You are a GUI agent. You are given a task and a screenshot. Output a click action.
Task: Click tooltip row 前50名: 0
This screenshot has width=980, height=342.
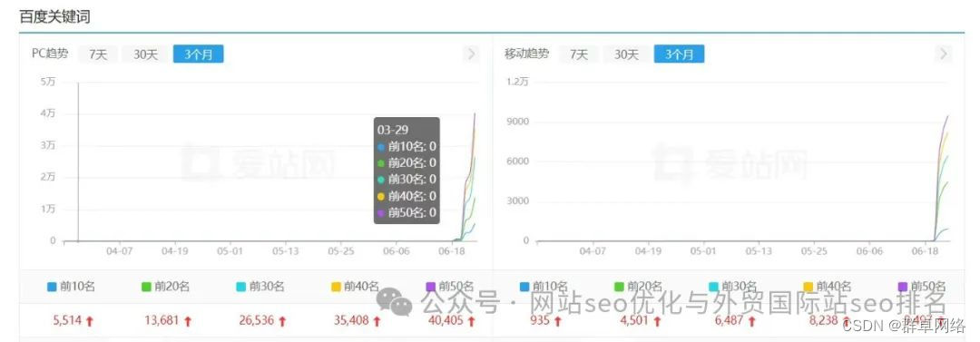point(407,212)
